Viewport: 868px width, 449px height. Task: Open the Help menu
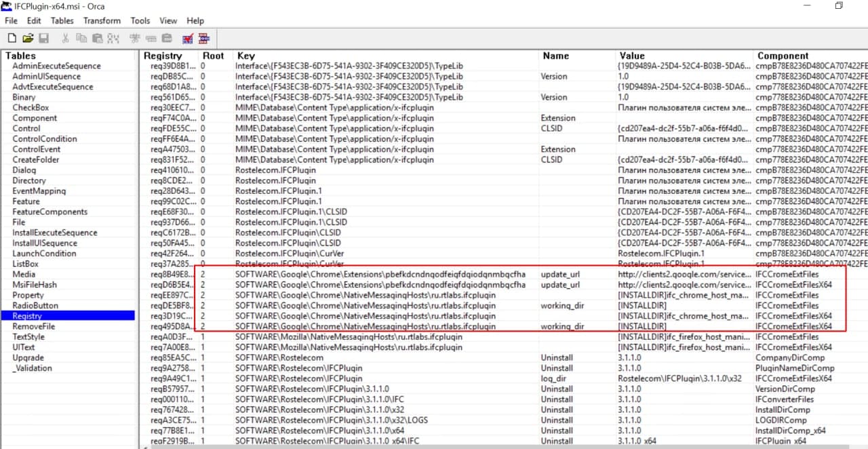pyautogui.click(x=195, y=21)
